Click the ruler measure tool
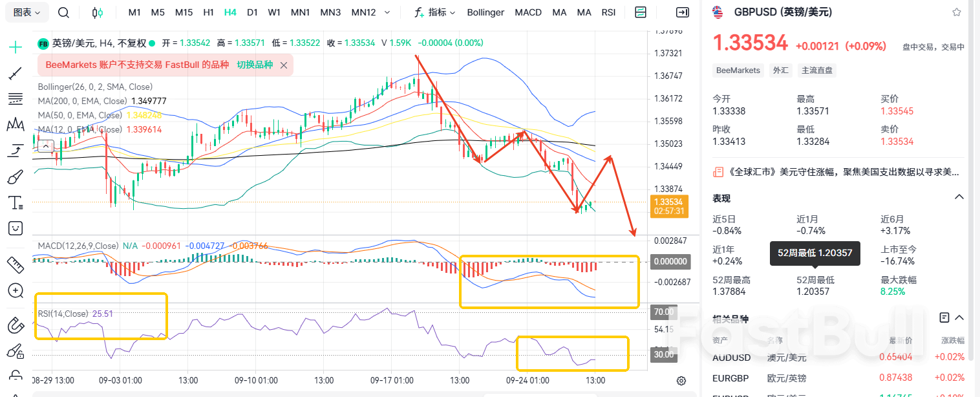This screenshot has width=980, height=397. coord(16,264)
